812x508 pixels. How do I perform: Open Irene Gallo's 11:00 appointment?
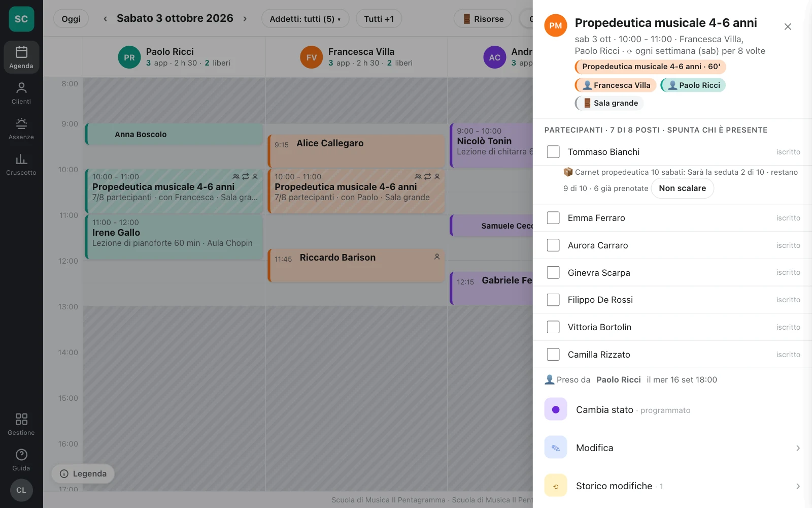pos(174,237)
